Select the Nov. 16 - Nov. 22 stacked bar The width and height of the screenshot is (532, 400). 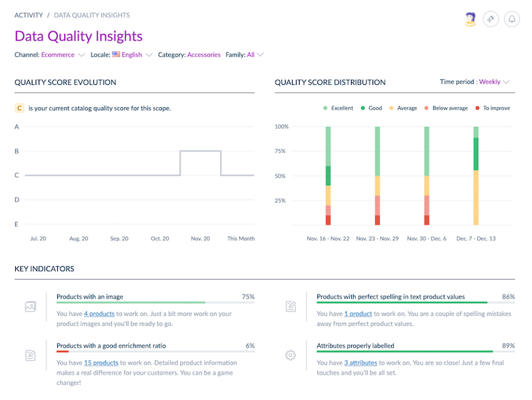coord(328,175)
